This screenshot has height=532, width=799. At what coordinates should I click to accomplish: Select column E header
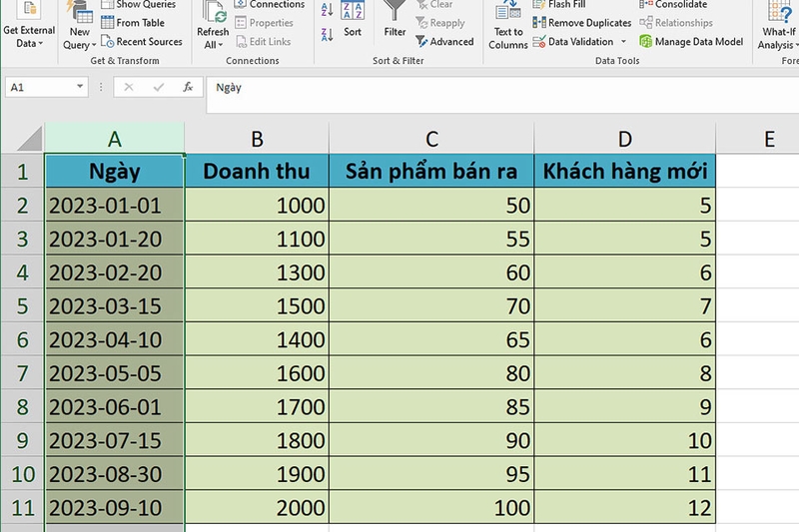[758, 139]
